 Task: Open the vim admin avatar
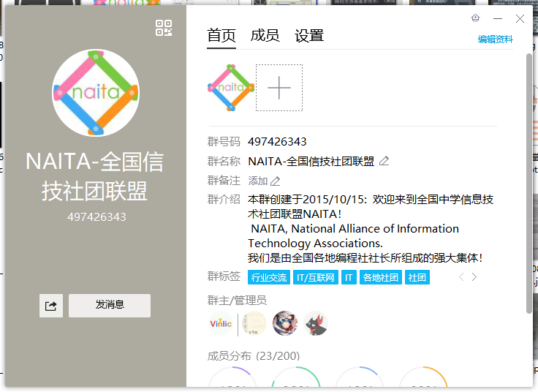click(x=254, y=323)
